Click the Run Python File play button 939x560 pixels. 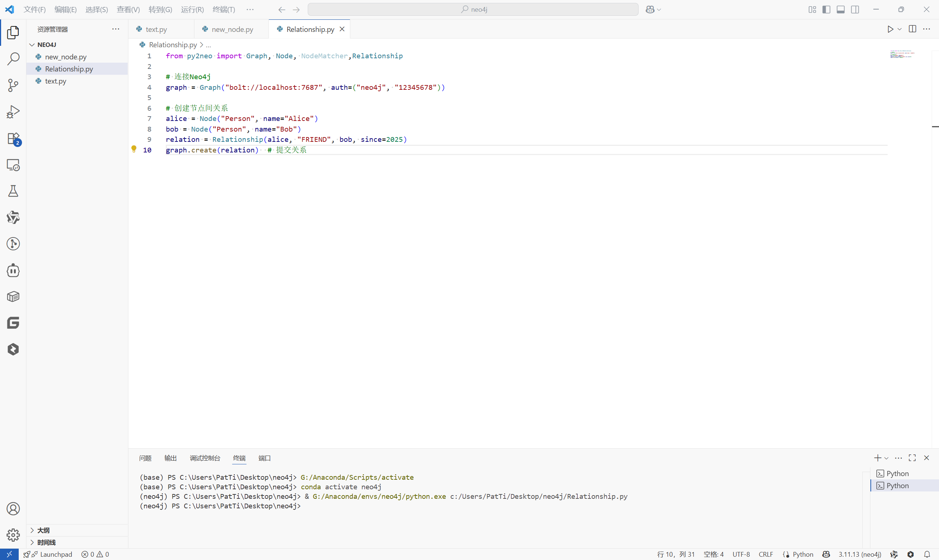pos(890,29)
